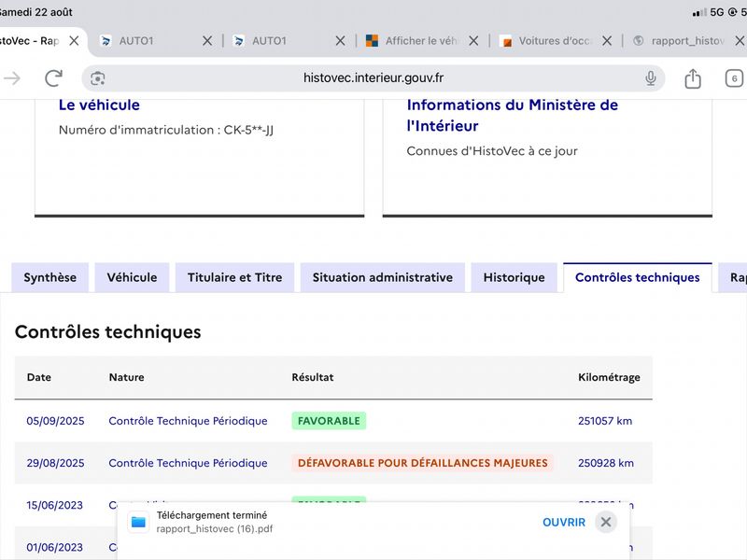Switch to rapport_histov browser tab

tap(687, 41)
